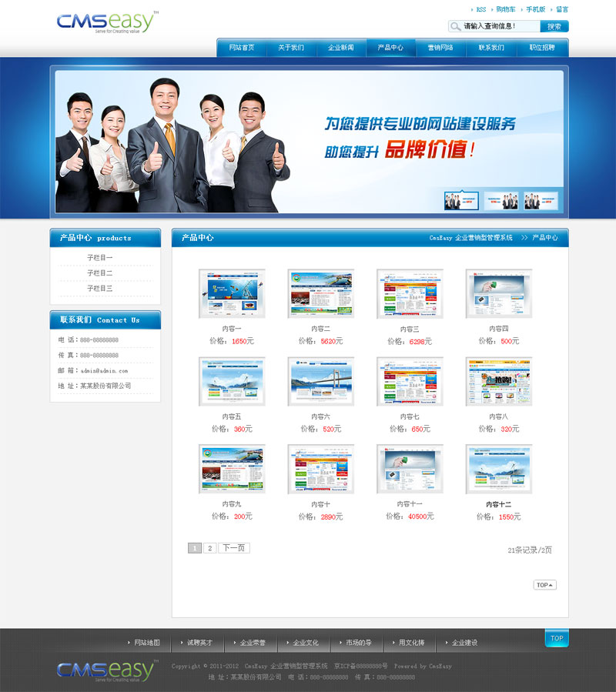The height and width of the screenshot is (692, 616).
Task: Click the 内容十二 product title
Action: 499,504
